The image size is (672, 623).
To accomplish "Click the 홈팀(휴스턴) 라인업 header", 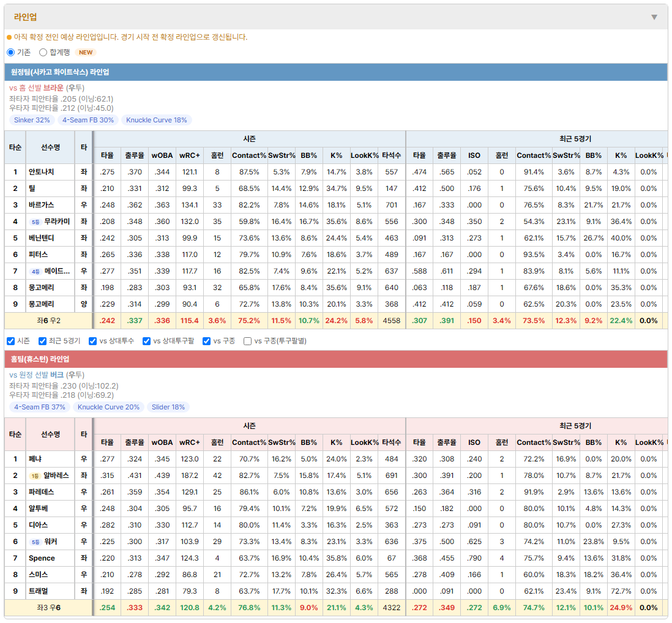I will pyautogui.click(x=336, y=359).
